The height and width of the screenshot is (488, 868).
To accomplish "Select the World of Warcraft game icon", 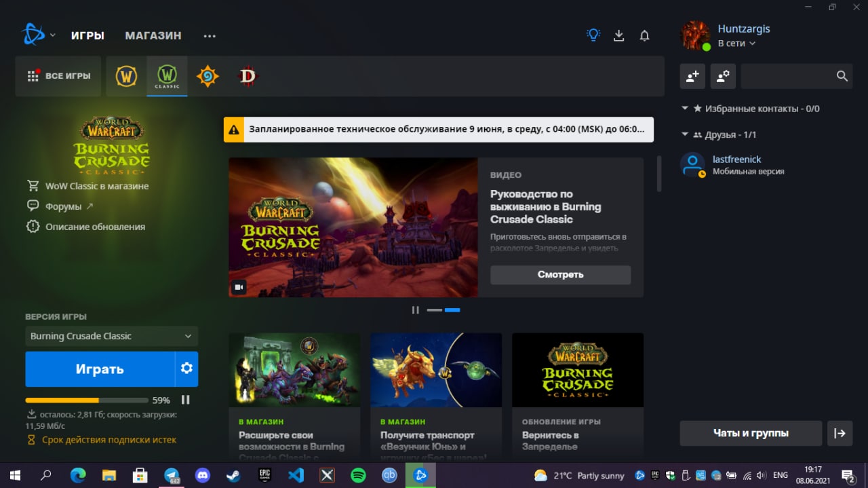I will point(126,76).
